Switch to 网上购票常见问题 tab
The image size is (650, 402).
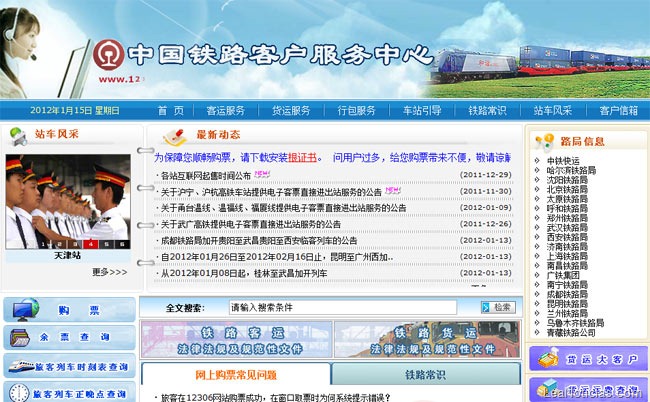(236, 375)
